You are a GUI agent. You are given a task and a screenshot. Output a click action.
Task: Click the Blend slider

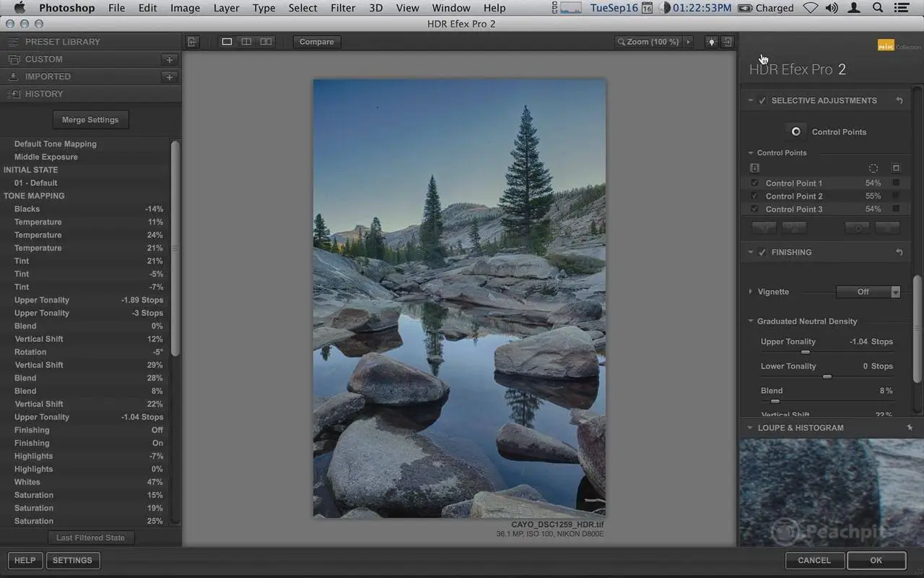(x=827, y=401)
